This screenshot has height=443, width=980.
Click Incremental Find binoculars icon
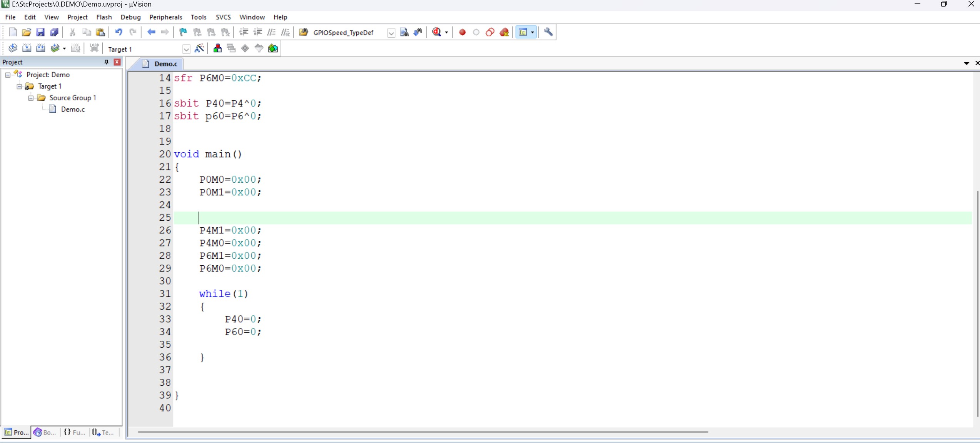point(418,32)
